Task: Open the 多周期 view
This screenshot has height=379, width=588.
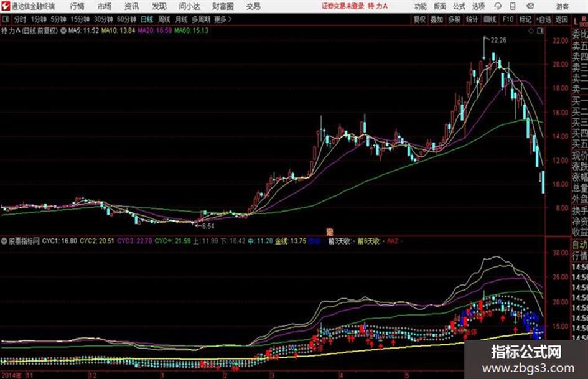Action: pyautogui.click(x=201, y=19)
